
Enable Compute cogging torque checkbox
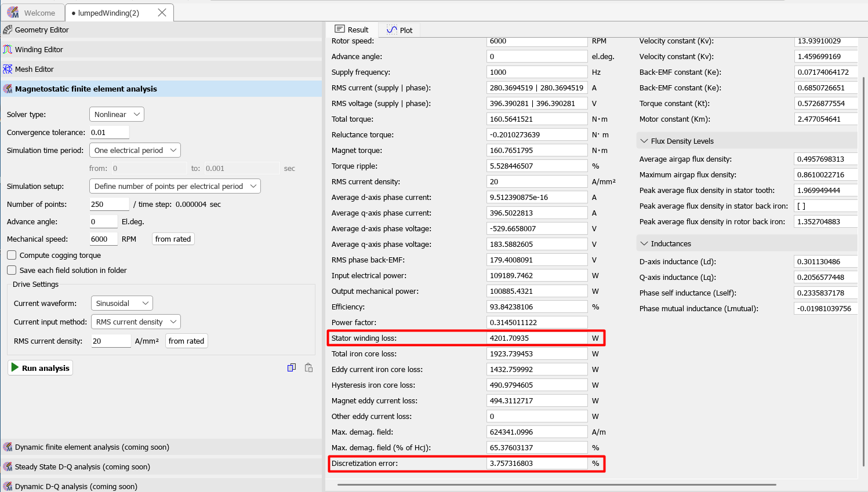(x=12, y=255)
